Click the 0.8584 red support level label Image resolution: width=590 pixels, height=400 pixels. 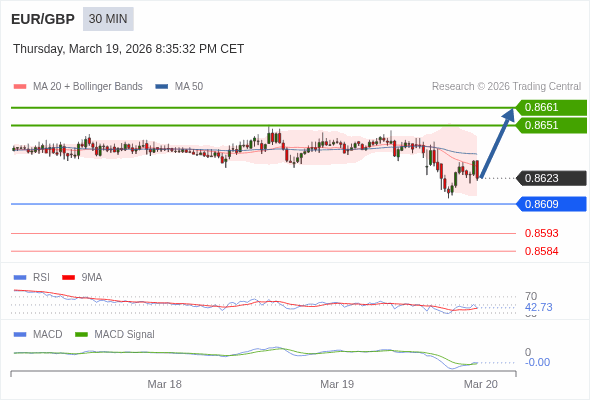[541, 251]
